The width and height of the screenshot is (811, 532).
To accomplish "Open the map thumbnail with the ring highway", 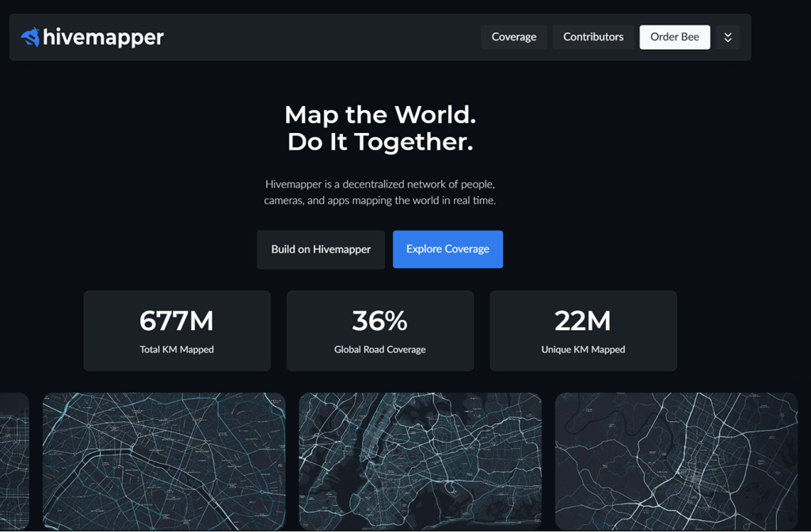I will pos(676,462).
